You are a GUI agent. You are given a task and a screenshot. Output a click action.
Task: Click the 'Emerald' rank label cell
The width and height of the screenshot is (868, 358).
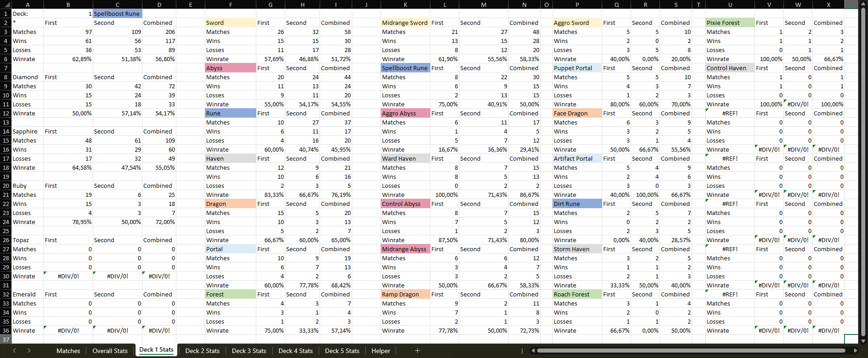27,294
